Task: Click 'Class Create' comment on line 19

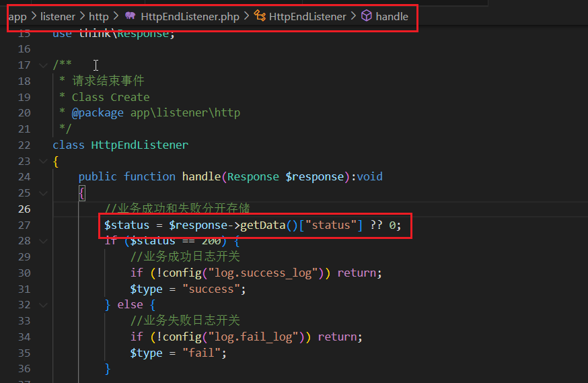Action: 110,97
